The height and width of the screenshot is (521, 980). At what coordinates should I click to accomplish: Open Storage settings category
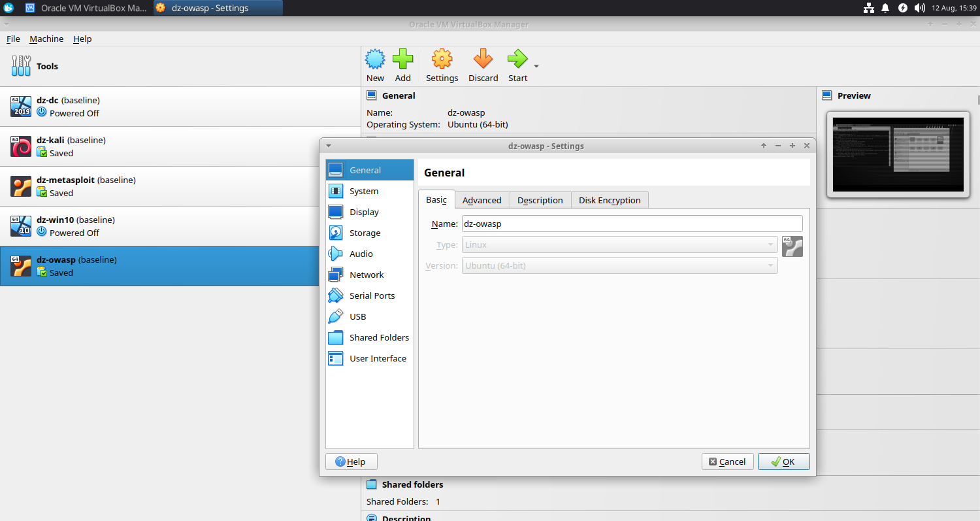click(x=370, y=233)
